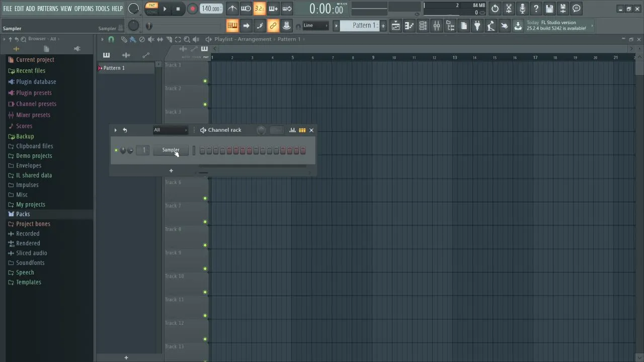Screen dimensions: 644x362
Task: Open the ADD menu
Action: [x=31, y=9]
